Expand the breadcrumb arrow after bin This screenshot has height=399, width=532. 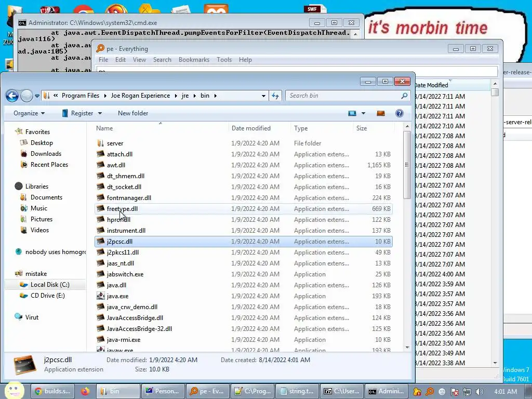pos(215,96)
